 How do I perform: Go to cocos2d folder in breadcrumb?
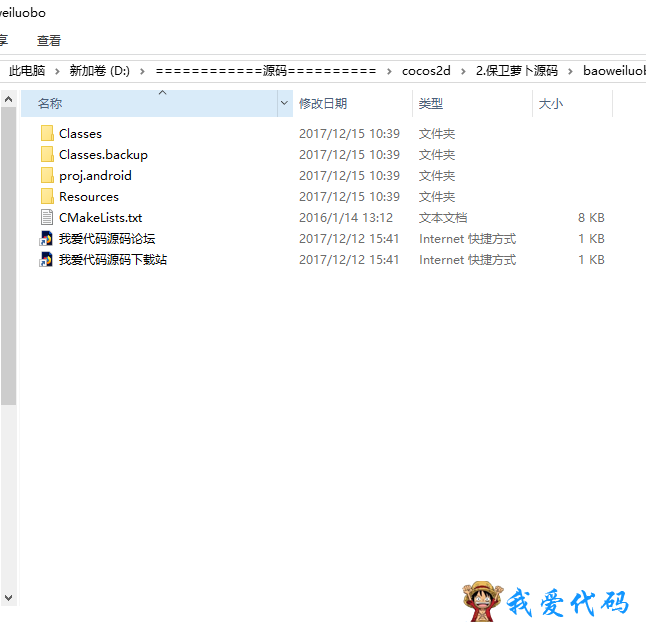click(x=426, y=71)
